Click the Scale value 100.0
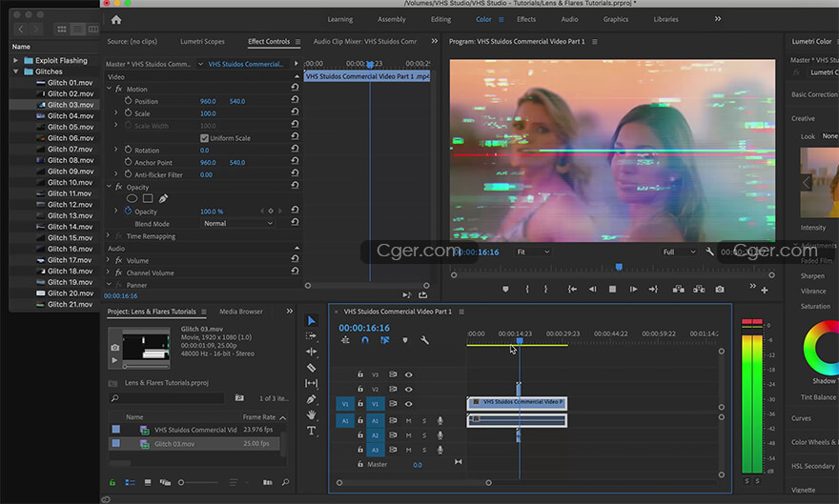839x504 pixels. [208, 113]
